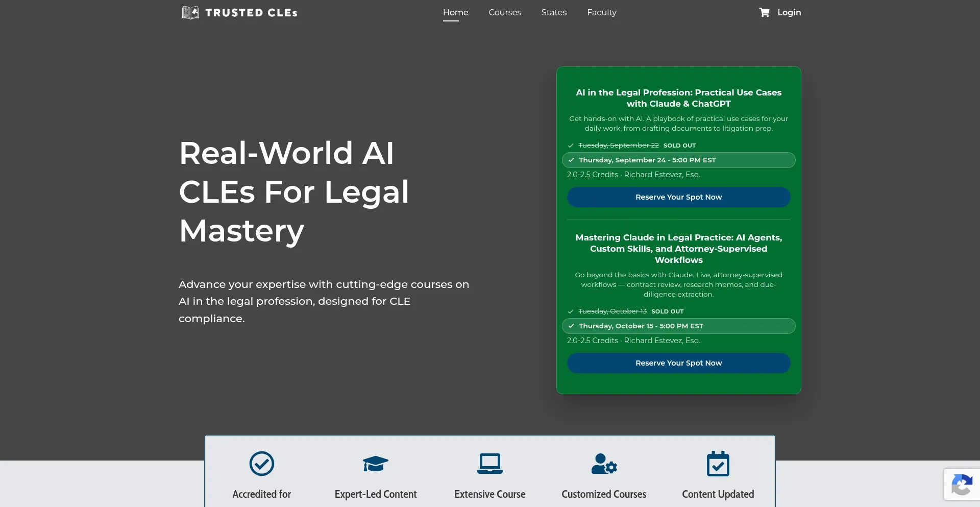Click credits line under September 24 session
Viewport: 980px width, 507px height.
(x=634, y=175)
